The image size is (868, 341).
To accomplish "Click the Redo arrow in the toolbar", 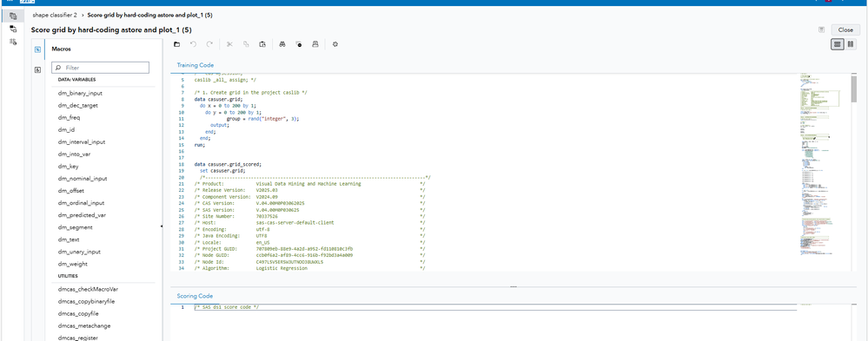I will tap(209, 44).
